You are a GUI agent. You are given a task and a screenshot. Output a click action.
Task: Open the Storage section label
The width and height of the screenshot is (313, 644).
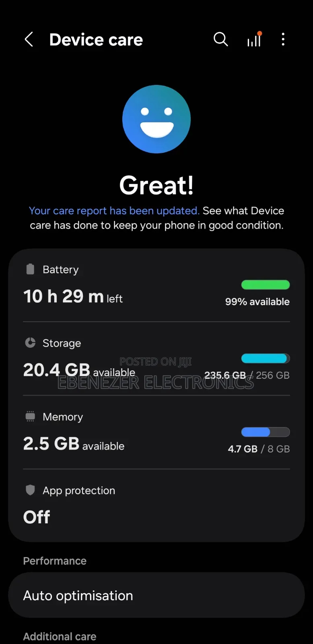pyautogui.click(x=62, y=343)
